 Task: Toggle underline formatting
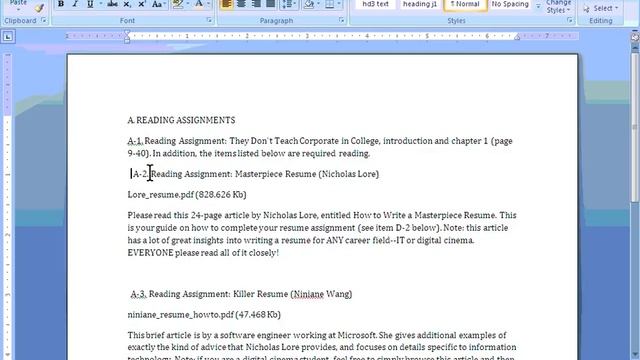[x=90, y=4]
